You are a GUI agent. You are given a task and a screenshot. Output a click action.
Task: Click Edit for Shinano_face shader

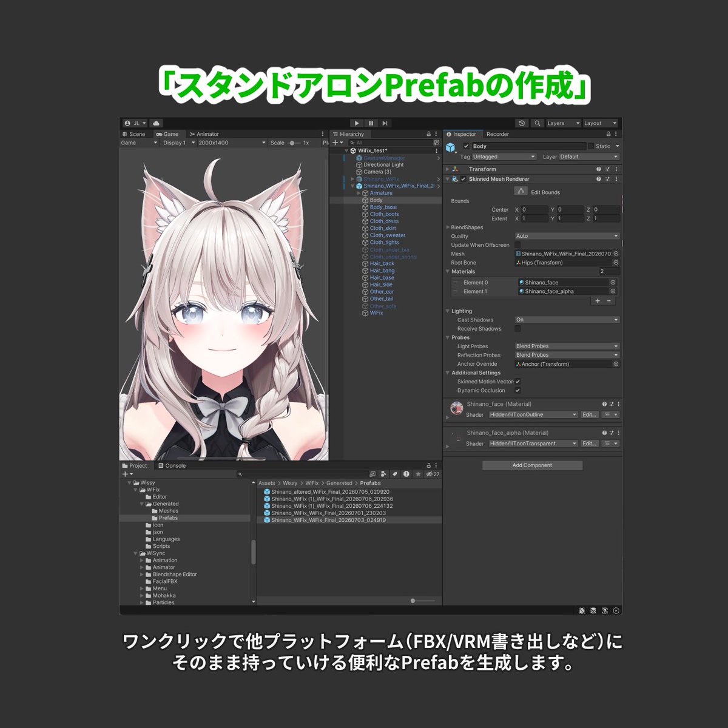pos(589,415)
